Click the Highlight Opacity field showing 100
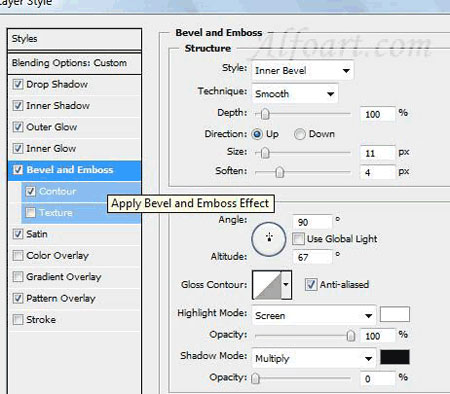The image size is (450, 394). tap(378, 336)
